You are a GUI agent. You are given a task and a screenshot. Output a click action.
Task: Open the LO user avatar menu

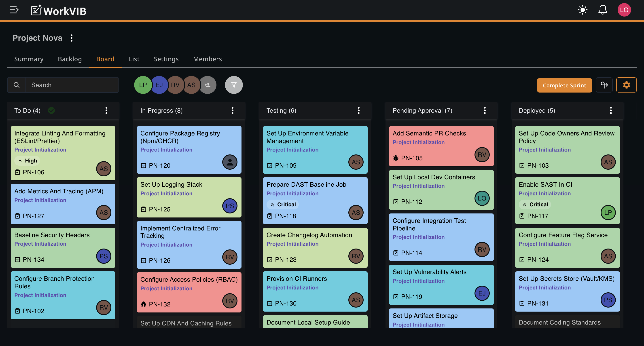point(624,10)
